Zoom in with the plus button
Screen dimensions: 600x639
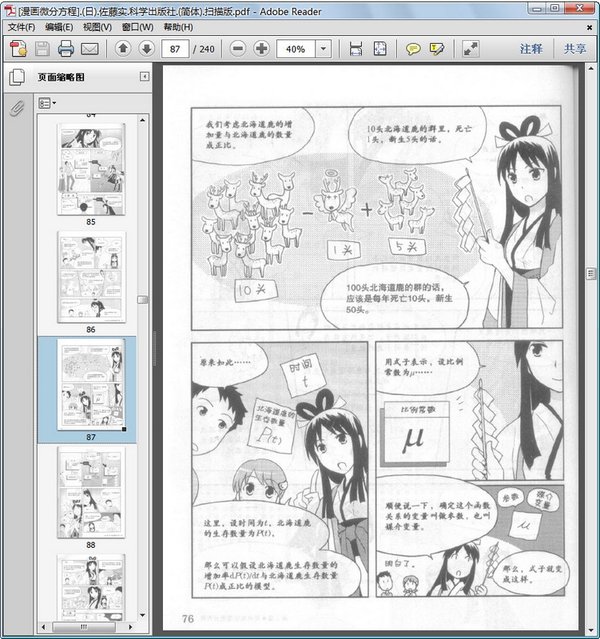[261, 49]
